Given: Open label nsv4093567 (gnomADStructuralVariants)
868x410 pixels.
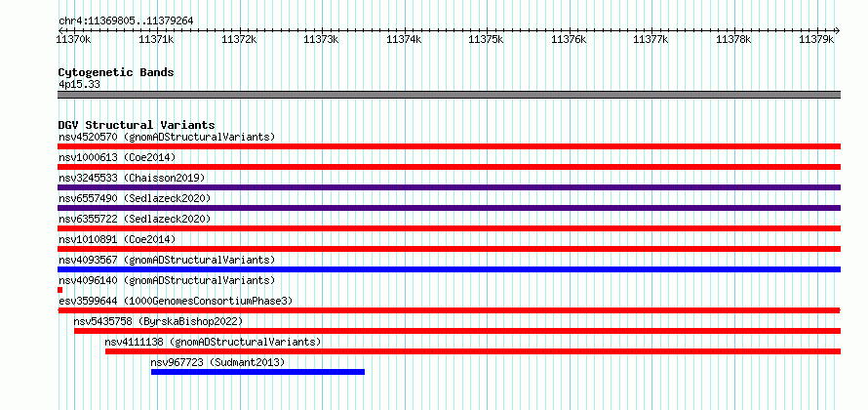Looking at the screenshot, I should click(167, 260).
